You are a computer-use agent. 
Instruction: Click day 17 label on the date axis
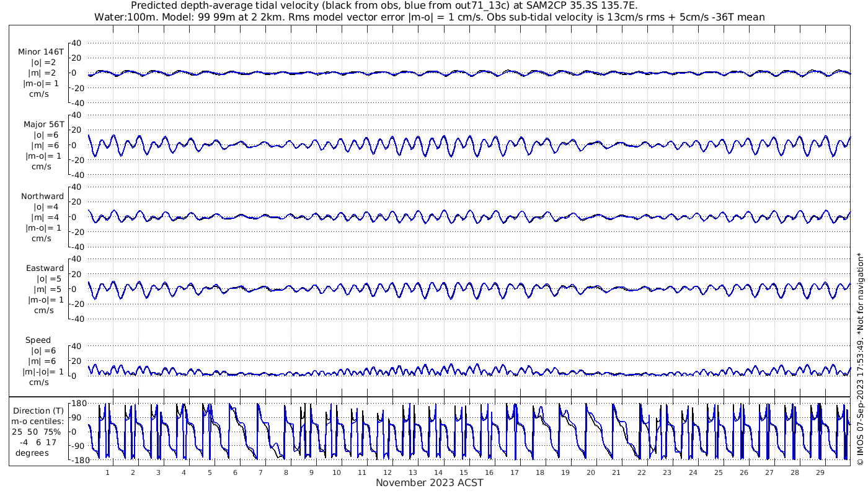515,472
